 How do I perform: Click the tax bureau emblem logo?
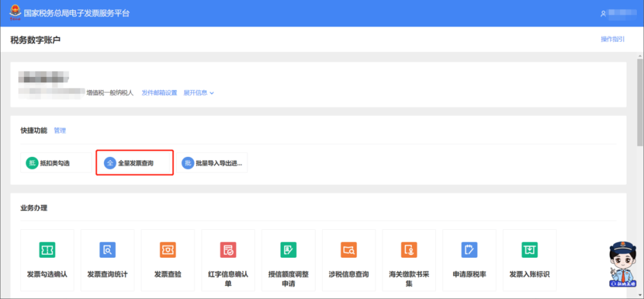click(14, 13)
